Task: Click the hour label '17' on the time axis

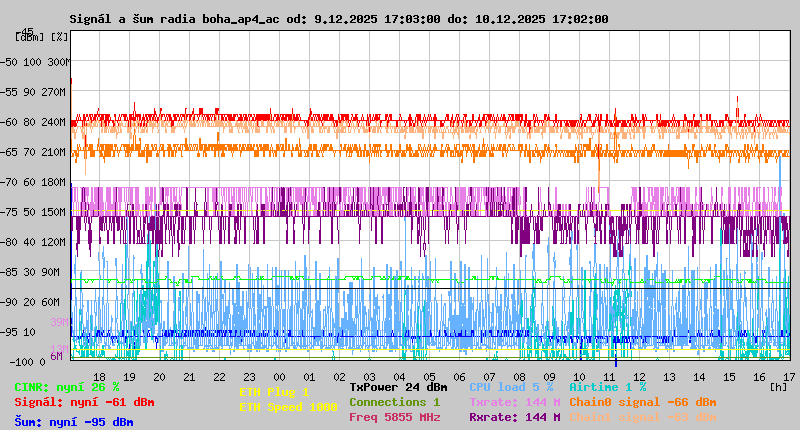Action: [789, 377]
